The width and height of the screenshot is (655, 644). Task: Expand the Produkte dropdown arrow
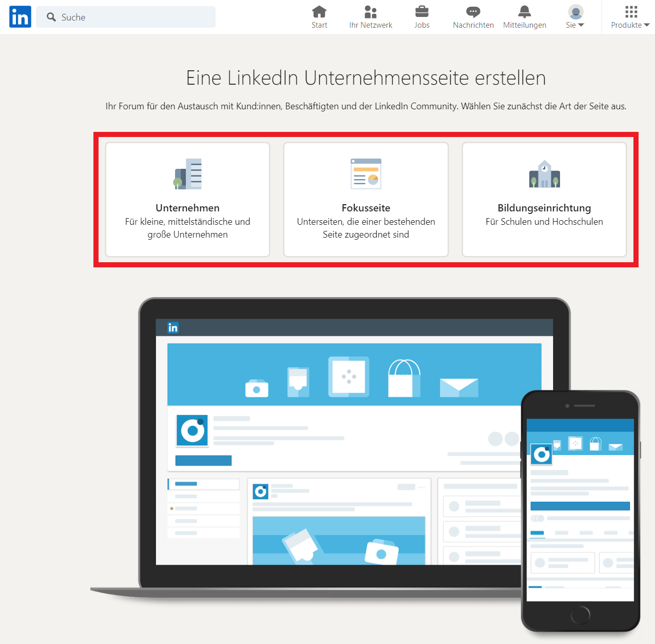pos(647,25)
